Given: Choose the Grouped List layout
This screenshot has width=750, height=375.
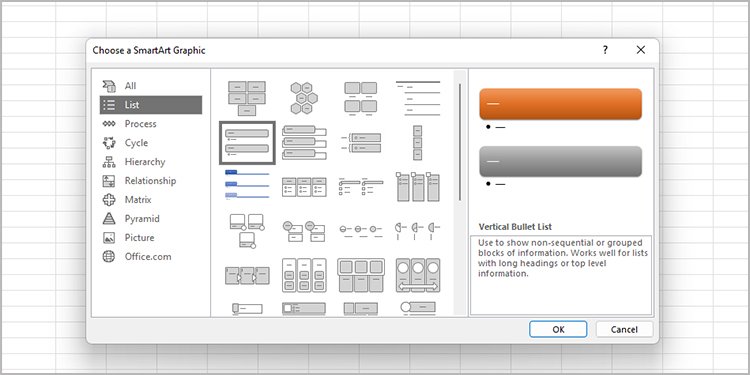Looking at the screenshot, I should click(304, 275).
